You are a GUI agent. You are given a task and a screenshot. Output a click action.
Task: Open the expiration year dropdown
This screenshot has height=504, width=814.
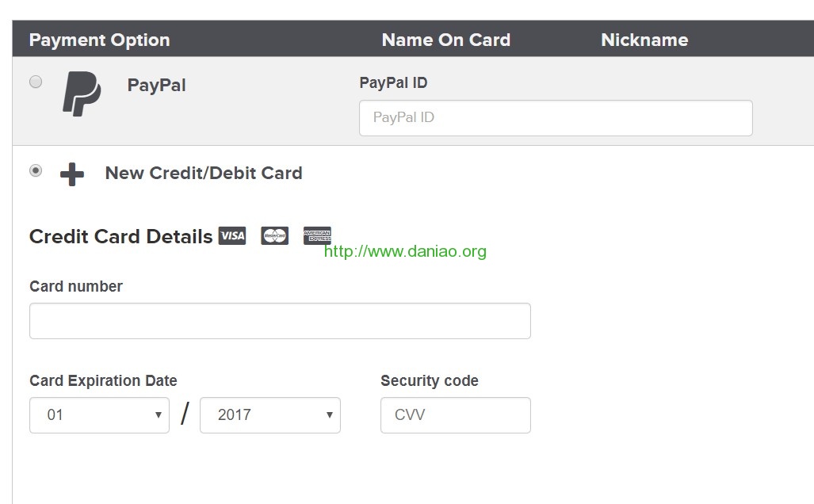270,415
